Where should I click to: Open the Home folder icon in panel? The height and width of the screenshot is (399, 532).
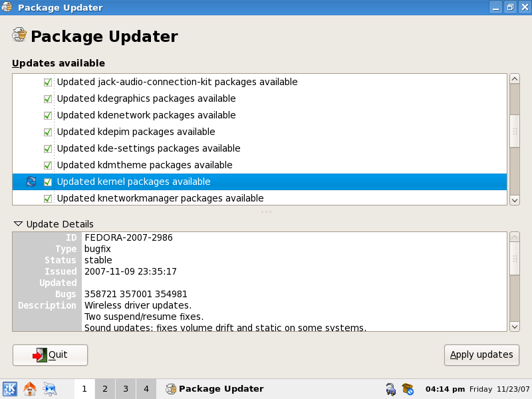point(30,389)
